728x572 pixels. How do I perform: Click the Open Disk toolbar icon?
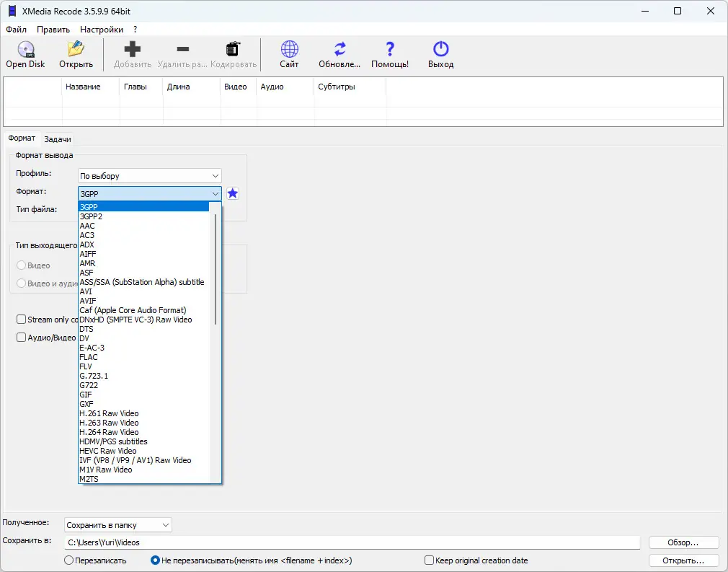coord(25,49)
